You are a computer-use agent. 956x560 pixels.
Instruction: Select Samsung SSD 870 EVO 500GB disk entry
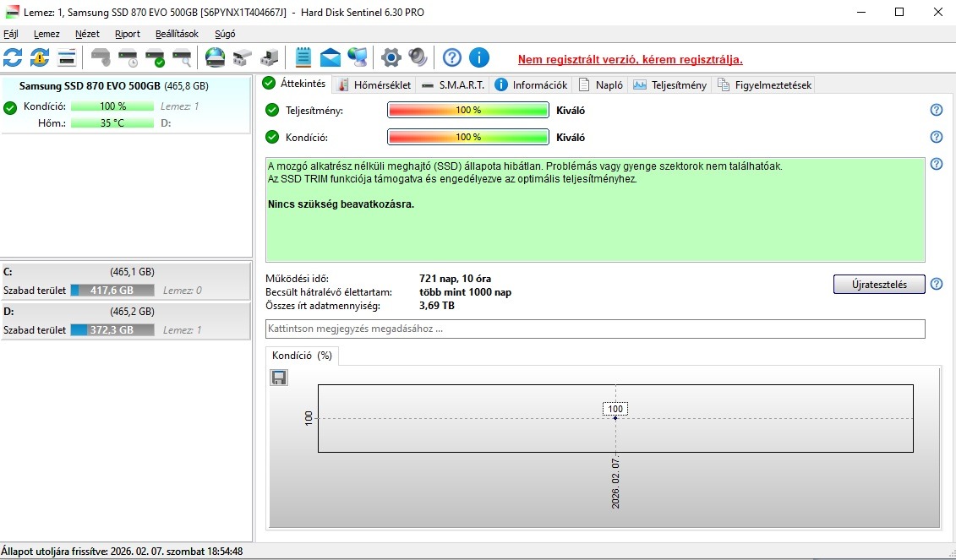click(x=126, y=104)
